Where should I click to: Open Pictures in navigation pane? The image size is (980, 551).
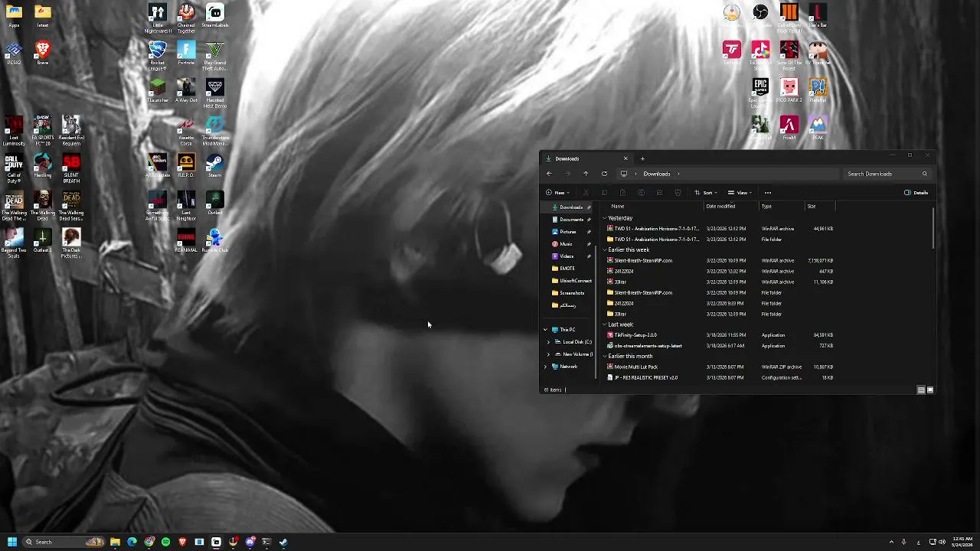pos(567,232)
